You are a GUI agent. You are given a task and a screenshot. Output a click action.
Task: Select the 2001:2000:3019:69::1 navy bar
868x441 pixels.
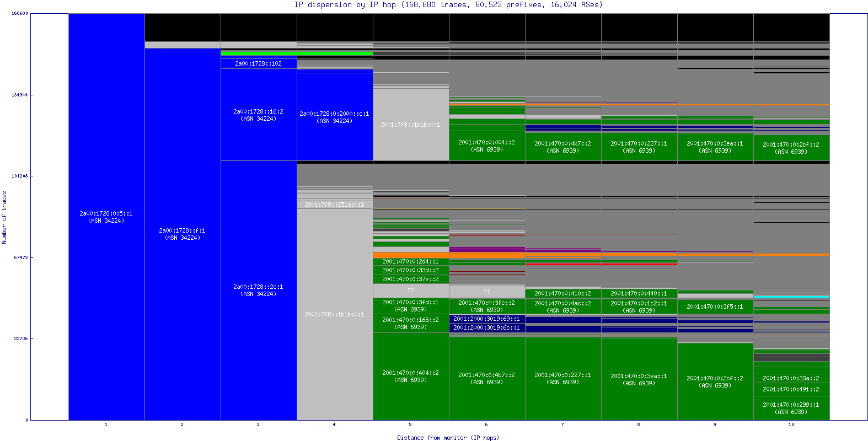487,319
